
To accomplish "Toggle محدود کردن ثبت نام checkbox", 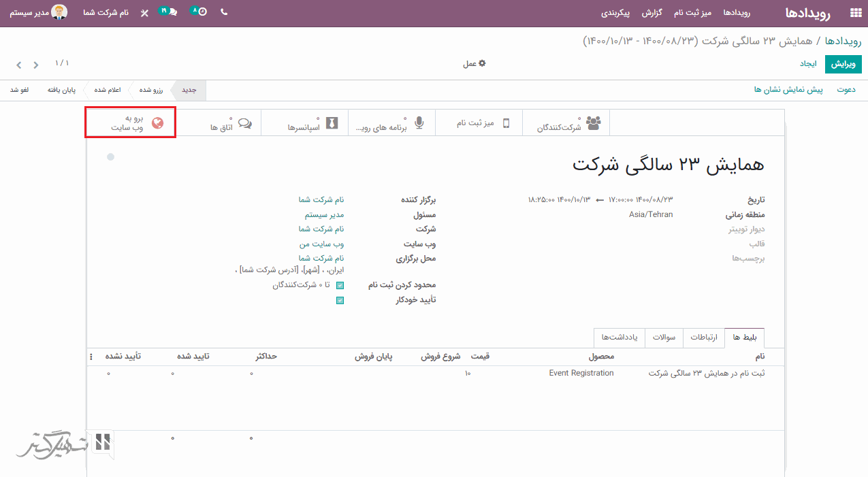I will pyautogui.click(x=340, y=285).
